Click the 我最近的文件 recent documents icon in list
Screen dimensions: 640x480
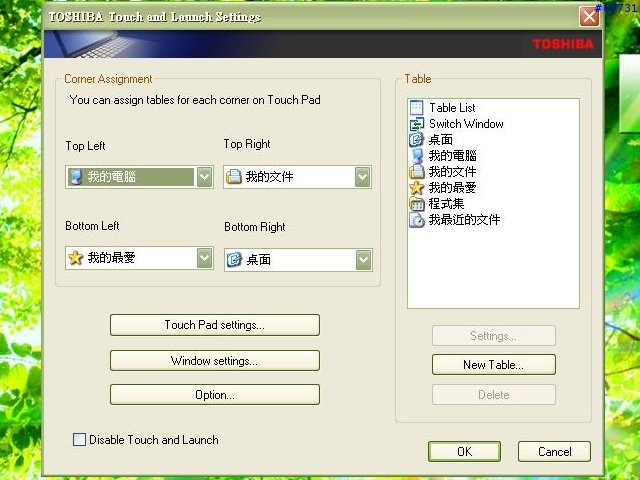(x=416, y=220)
